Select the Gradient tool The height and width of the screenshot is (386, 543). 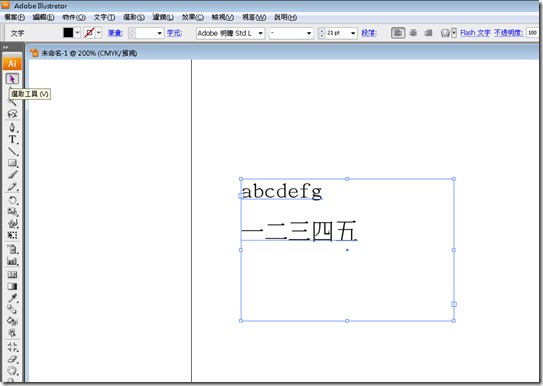12,286
